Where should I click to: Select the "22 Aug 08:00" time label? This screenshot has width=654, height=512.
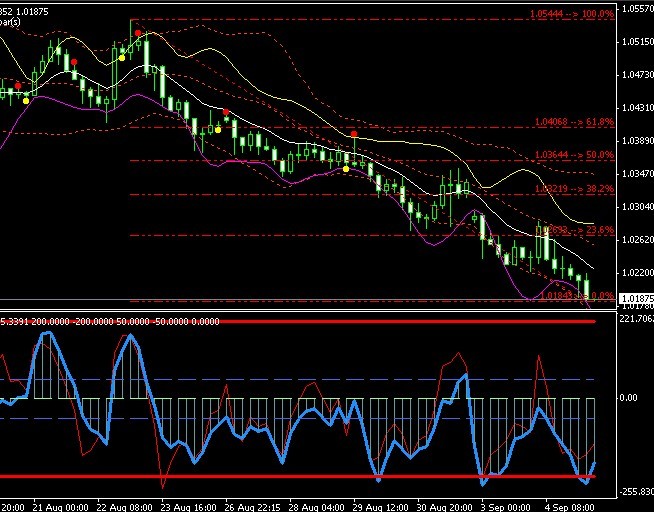point(125,507)
